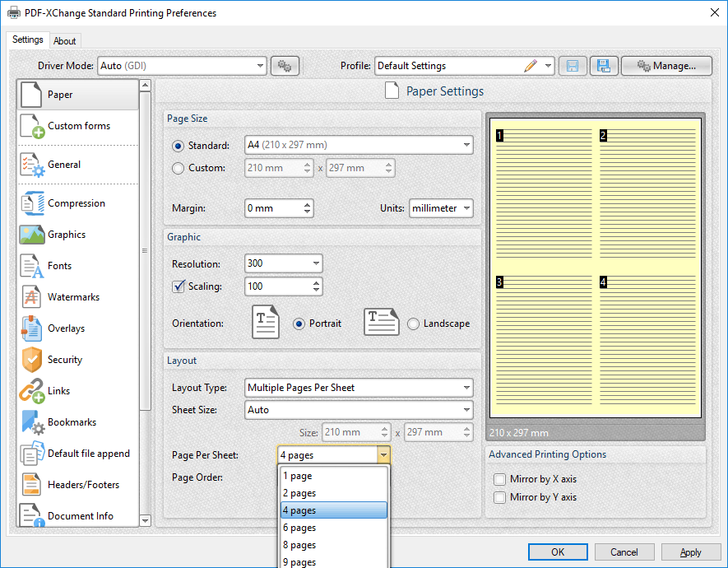
Task: Choose 2 pages from the list
Action: click(334, 493)
